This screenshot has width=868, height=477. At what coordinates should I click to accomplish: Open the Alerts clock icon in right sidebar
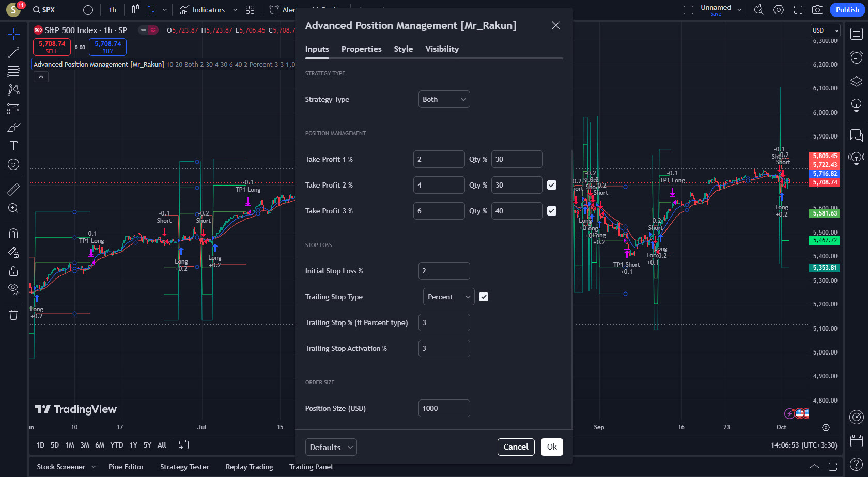click(856, 57)
